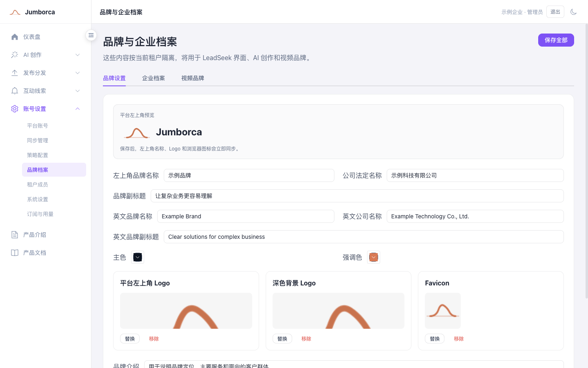The width and height of the screenshot is (588, 368).
Task: Click 移除 under 平台左上角 Logo
Action: [154, 339]
